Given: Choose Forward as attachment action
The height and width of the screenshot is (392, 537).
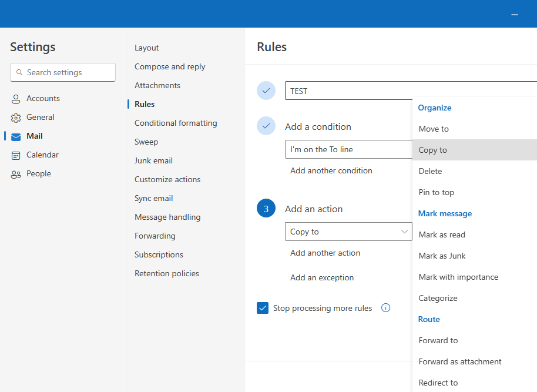Looking at the screenshot, I should click(x=475, y=361).
